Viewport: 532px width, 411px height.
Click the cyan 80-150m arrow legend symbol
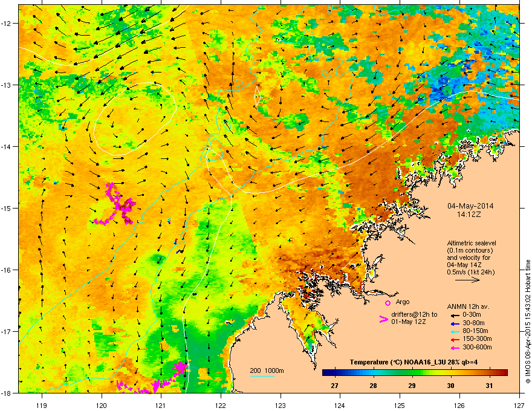pyautogui.click(x=455, y=331)
